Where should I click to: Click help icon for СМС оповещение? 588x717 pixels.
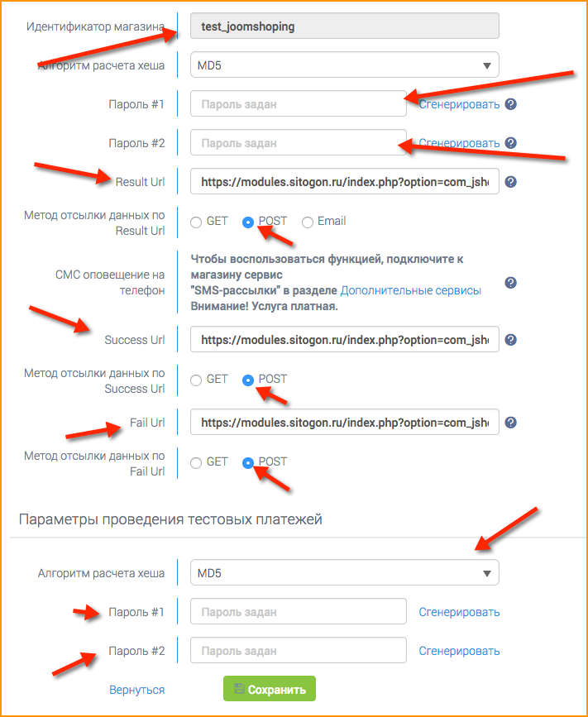[511, 283]
